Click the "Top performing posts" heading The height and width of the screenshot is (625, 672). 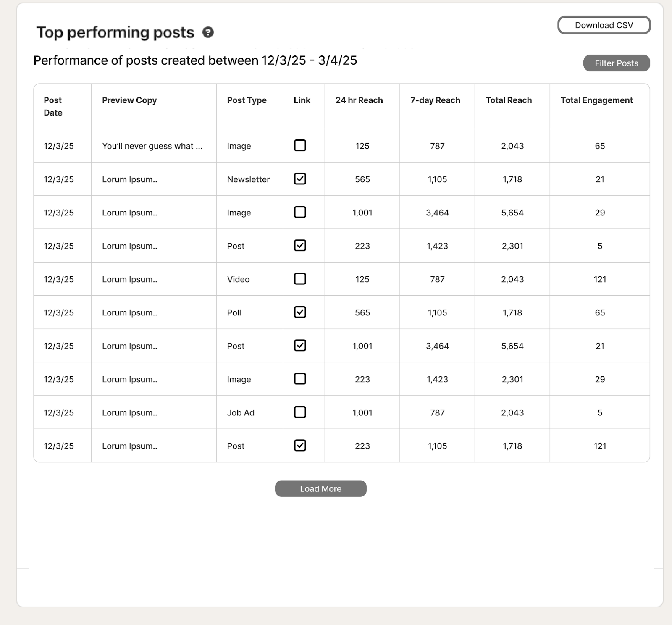[x=115, y=32]
